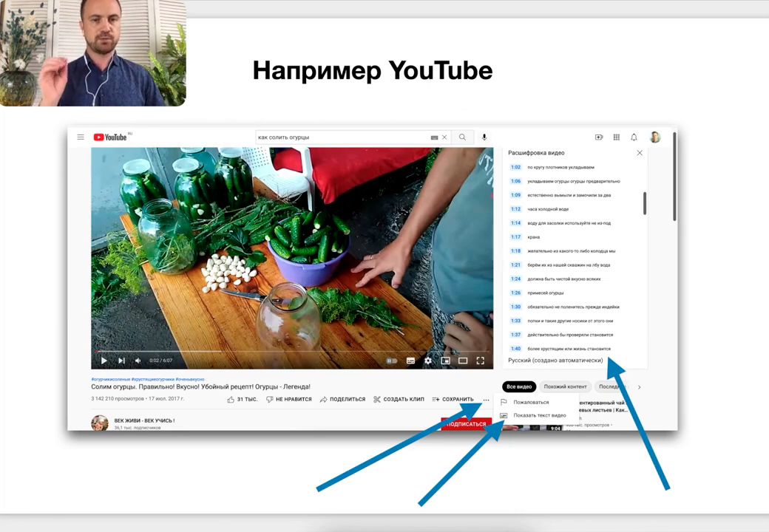Open the channel avatar thumbnail
Screen dimensions: 769x532
coord(100,423)
